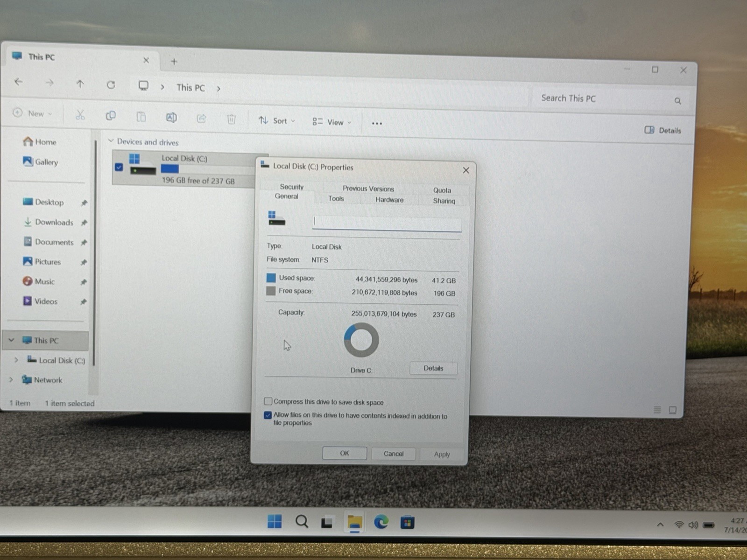
Task: Open Desktop in navigation pane
Action: tap(43, 202)
